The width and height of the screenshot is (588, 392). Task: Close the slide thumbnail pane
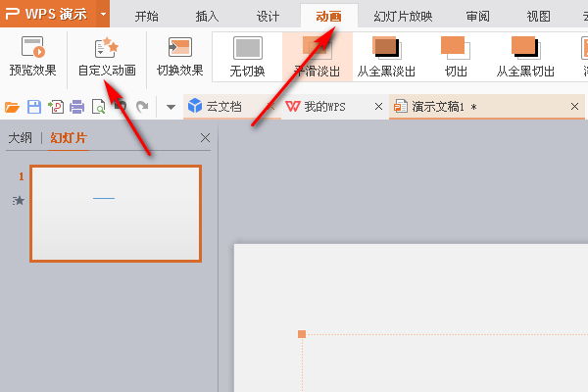click(205, 137)
